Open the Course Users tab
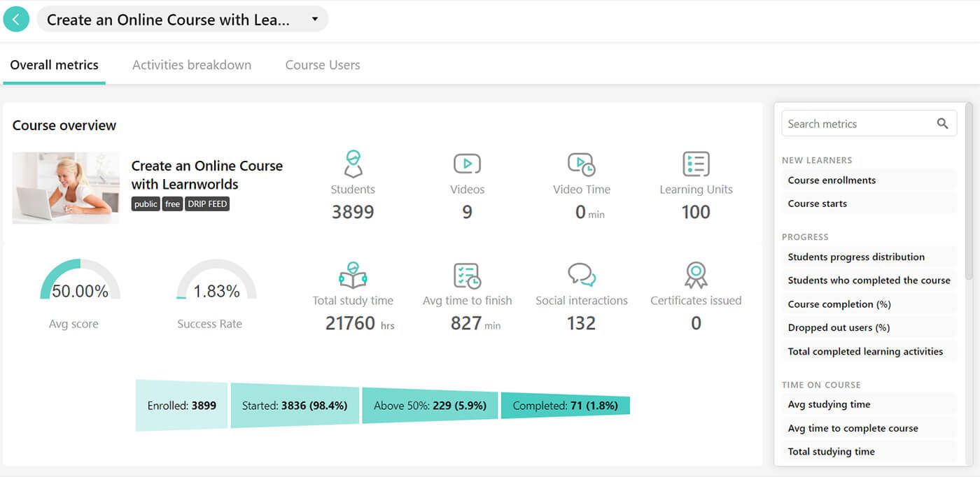 coord(322,64)
